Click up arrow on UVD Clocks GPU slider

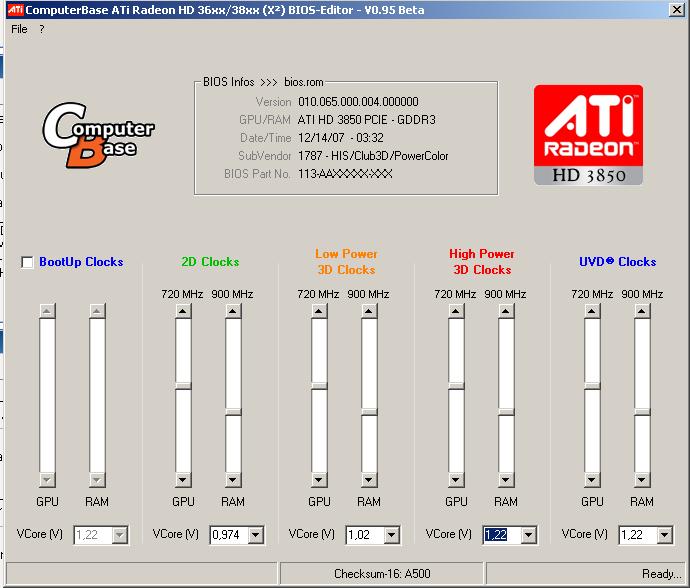coord(592,311)
